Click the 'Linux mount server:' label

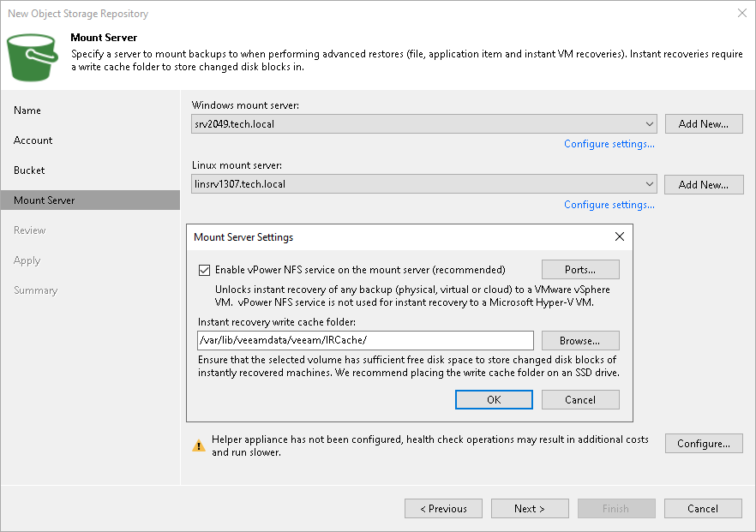click(x=237, y=165)
